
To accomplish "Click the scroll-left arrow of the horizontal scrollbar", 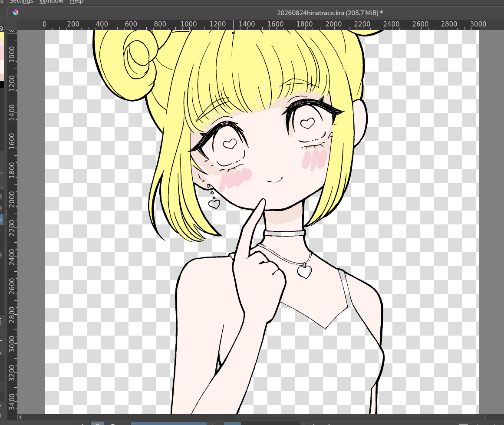I will (x=20, y=417).
